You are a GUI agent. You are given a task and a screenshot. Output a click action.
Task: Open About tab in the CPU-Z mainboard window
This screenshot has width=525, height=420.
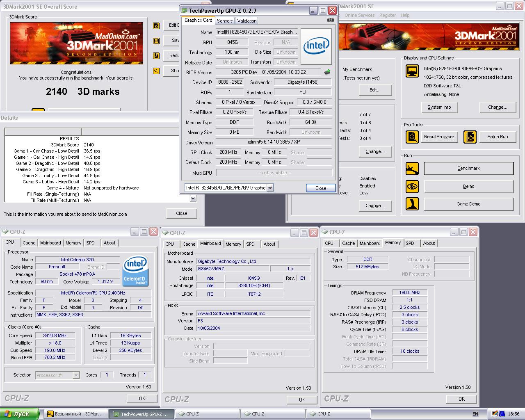[x=269, y=244]
